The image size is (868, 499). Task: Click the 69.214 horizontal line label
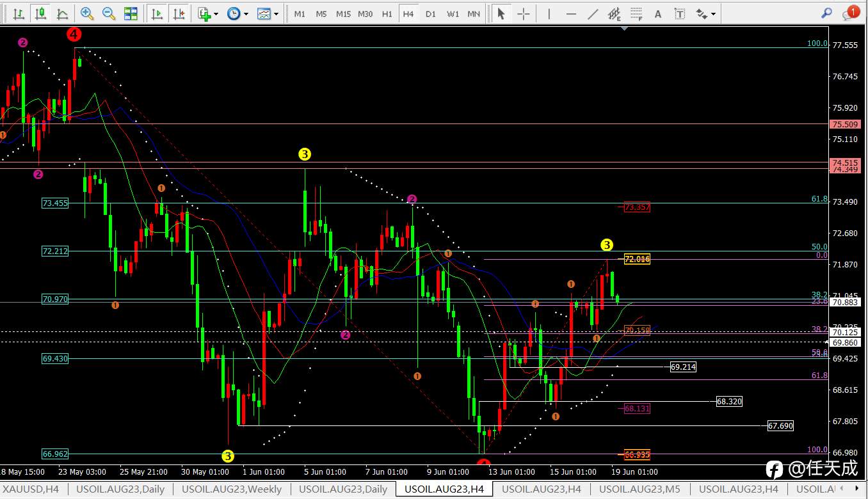coord(683,367)
